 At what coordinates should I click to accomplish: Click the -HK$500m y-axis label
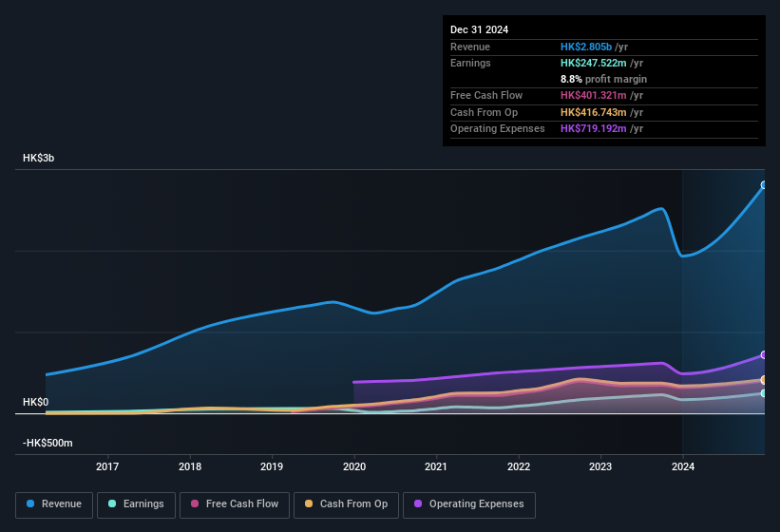pos(48,443)
